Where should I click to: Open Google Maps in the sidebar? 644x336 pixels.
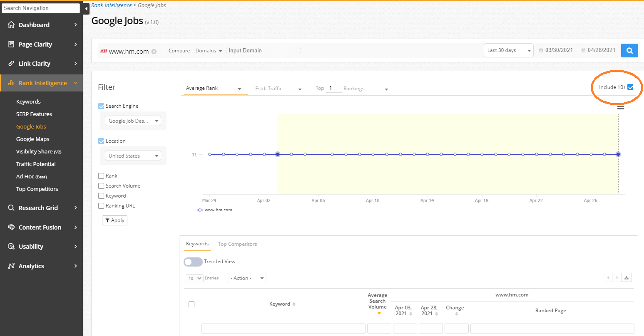tap(33, 139)
